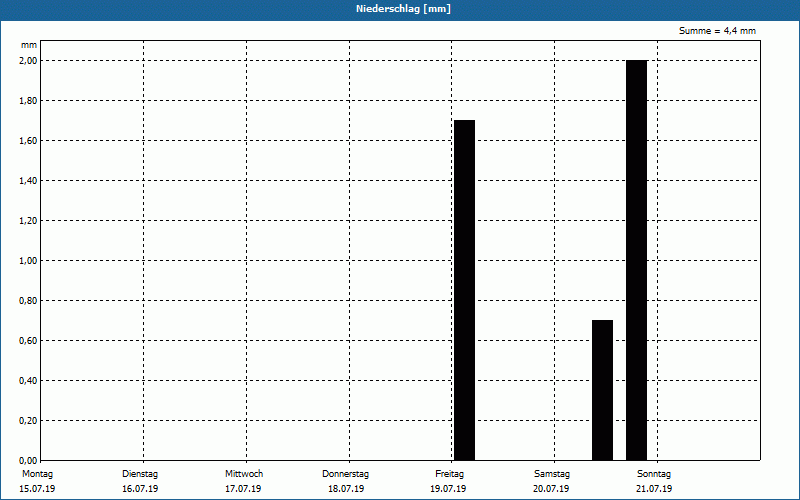Click the Freitag precipitation bar
This screenshot has height=500, width=800.
click(x=464, y=290)
